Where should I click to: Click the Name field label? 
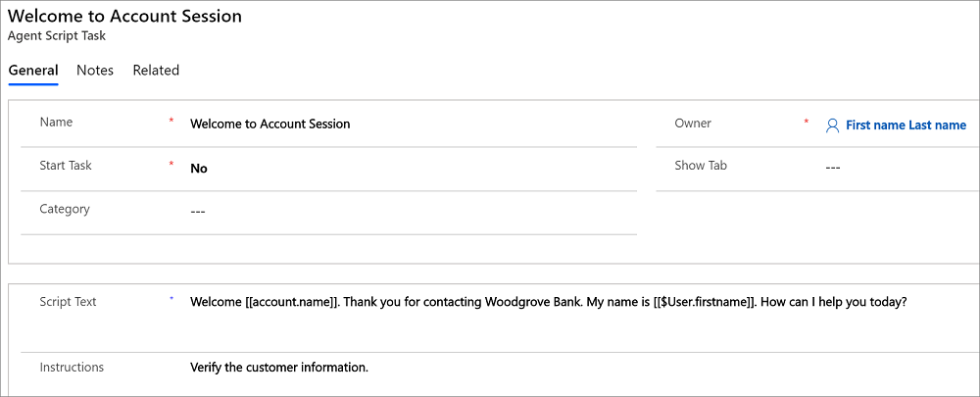click(x=56, y=122)
